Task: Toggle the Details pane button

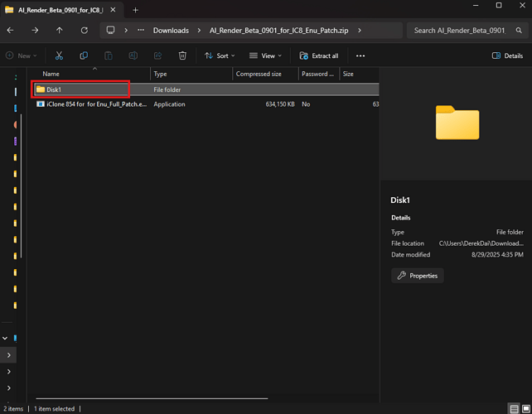Action: (x=507, y=55)
